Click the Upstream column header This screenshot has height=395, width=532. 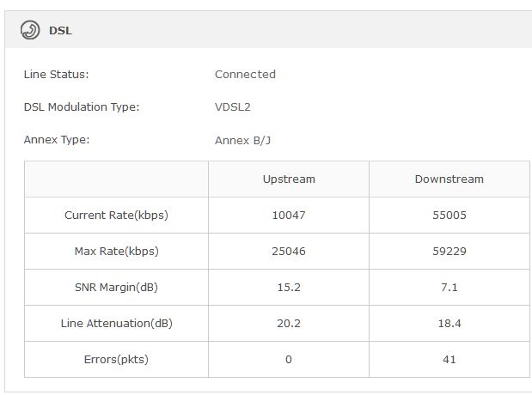click(x=289, y=179)
